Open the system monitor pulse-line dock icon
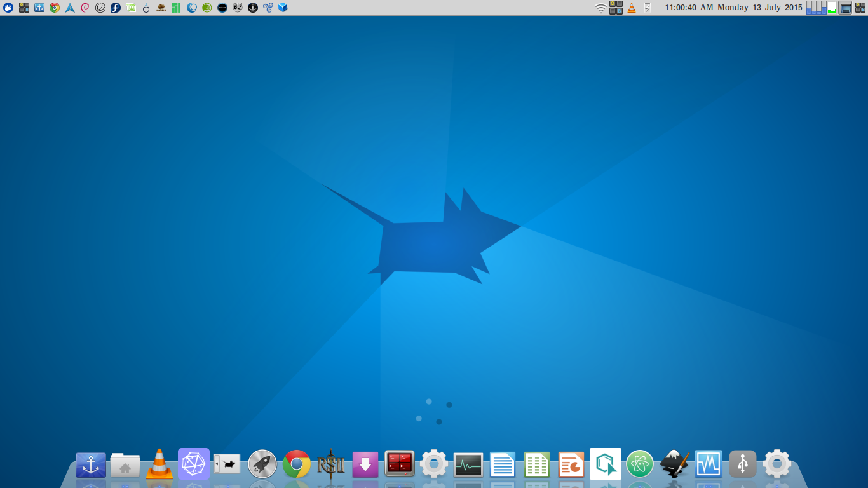Image resolution: width=868 pixels, height=488 pixels. click(x=468, y=465)
